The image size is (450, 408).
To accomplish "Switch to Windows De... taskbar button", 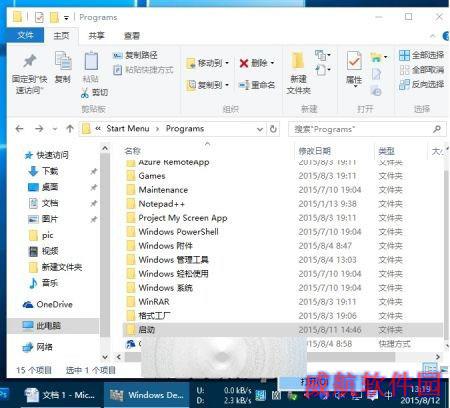I will pyautogui.click(x=147, y=395).
